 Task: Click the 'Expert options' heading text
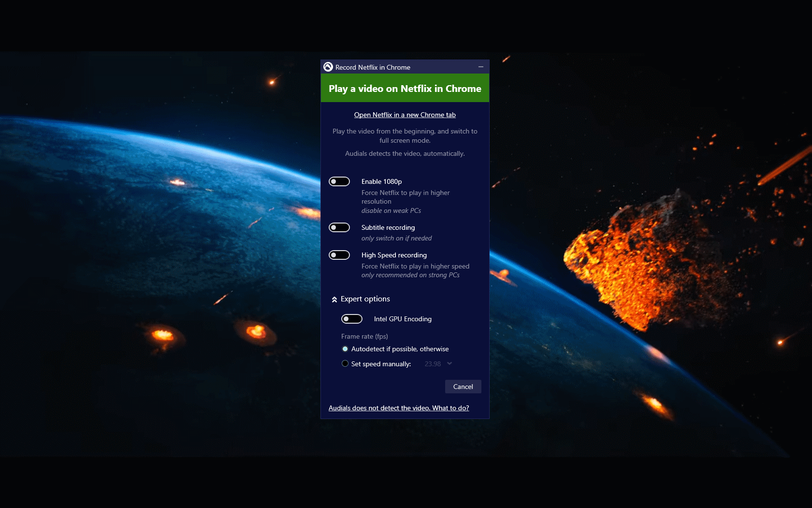365,299
